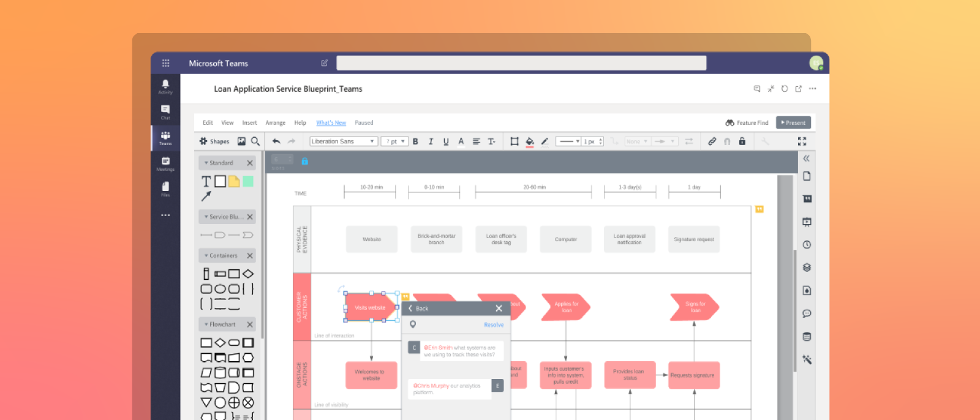The height and width of the screenshot is (420, 980).
Task: Open the View menu
Action: click(227, 122)
